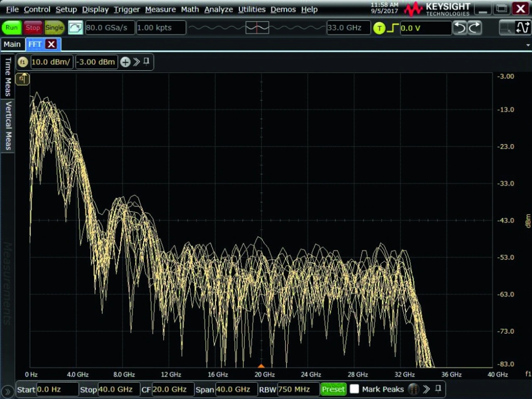The height and width of the screenshot is (399, 532).
Task: Click the undo arrow icon
Action: [x=460, y=28]
